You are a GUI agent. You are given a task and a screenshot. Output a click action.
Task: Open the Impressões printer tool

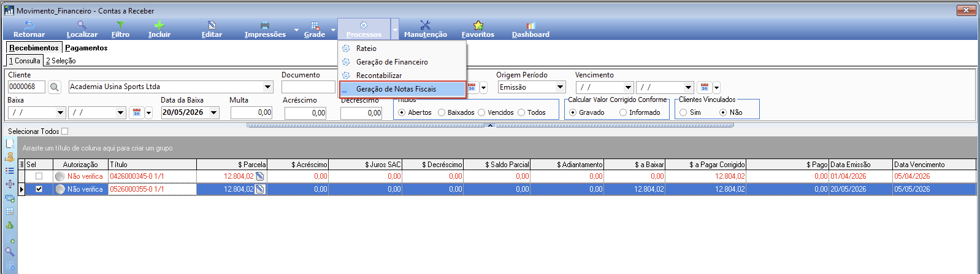pos(265,29)
